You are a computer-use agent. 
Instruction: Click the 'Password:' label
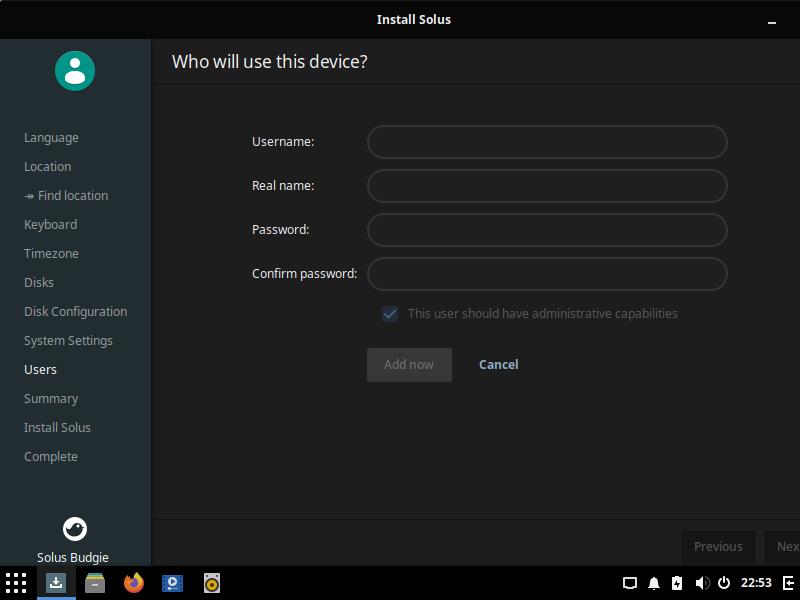281,230
